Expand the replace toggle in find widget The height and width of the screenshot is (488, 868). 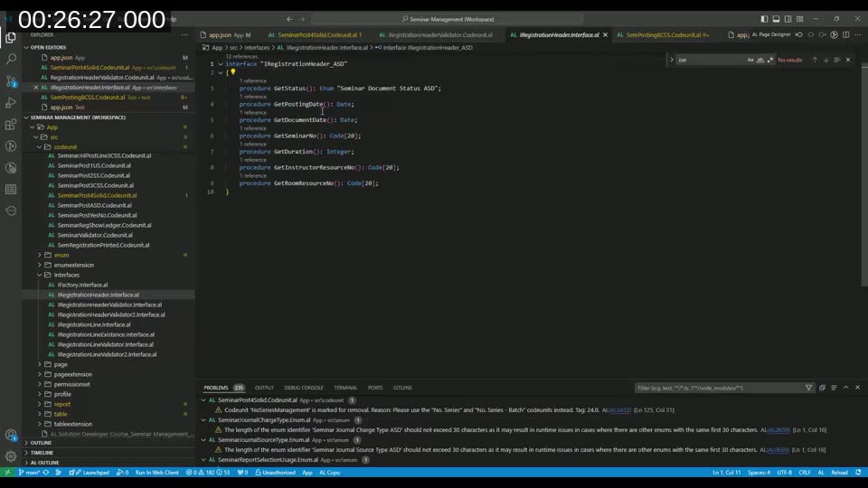click(672, 60)
